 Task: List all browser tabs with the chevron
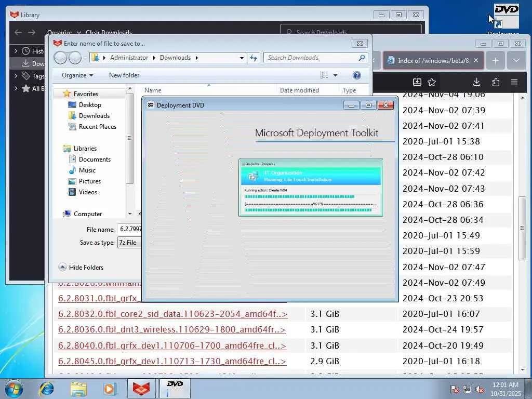point(516,61)
